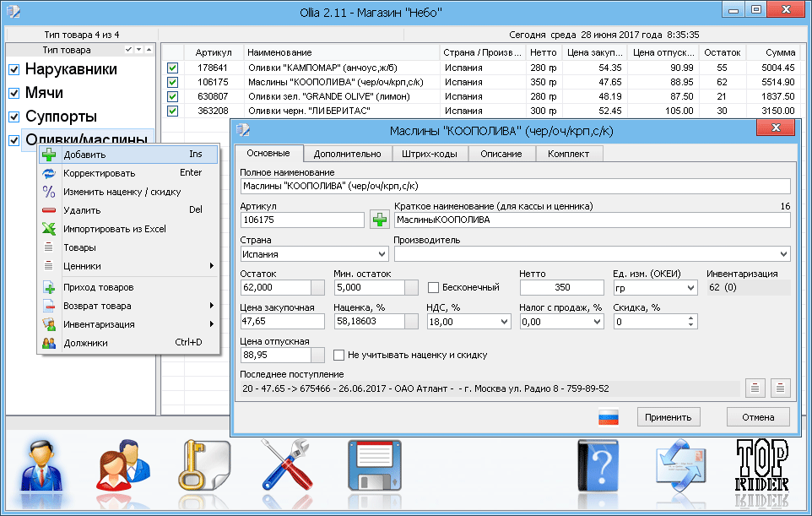Click the right document list icon beside Последнее поступление
812x516 pixels.
coord(781,388)
